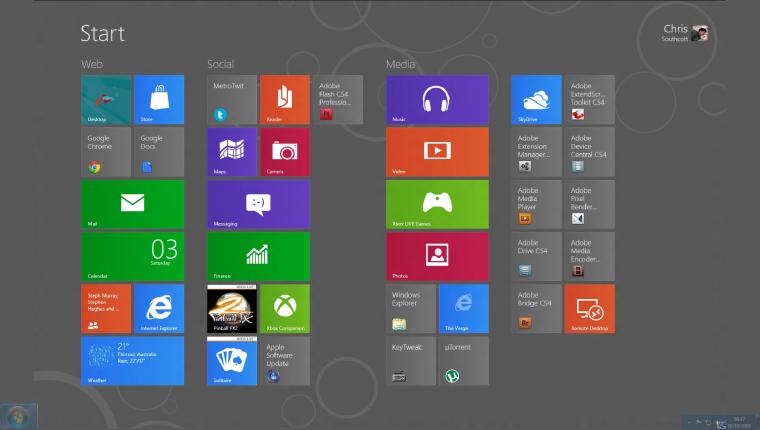Open the Weather tile showing 21°

click(x=132, y=361)
